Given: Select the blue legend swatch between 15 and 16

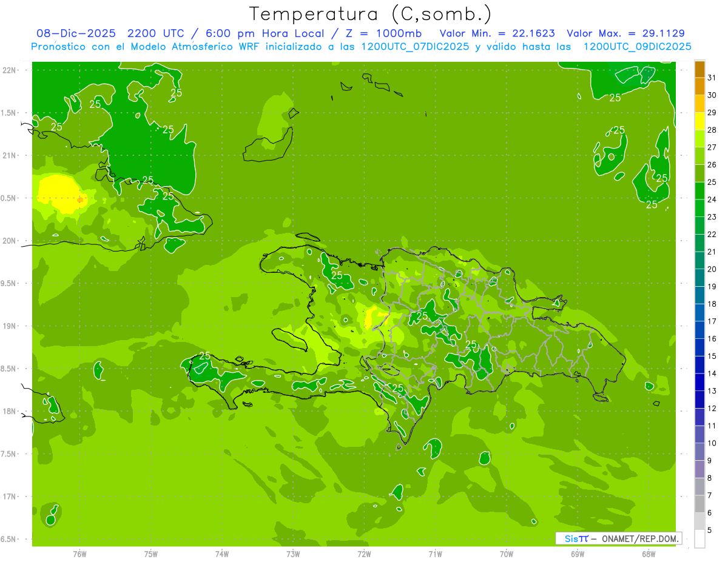Looking at the screenshot, I should 699,347.
